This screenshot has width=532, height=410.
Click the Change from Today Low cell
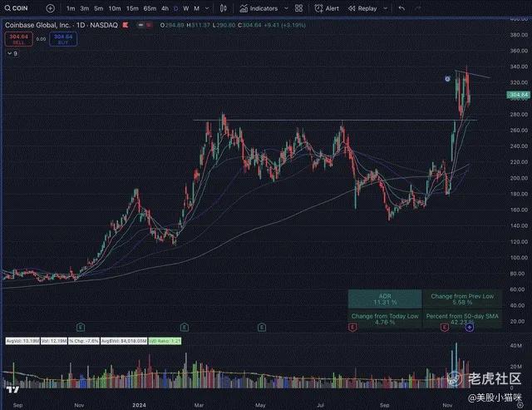tap(385, 319)
